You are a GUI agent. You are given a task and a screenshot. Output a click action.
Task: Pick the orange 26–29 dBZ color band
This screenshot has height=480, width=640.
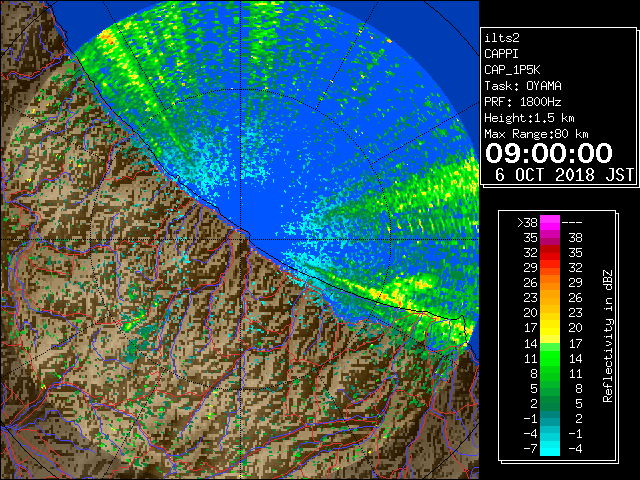pos(550,282)
